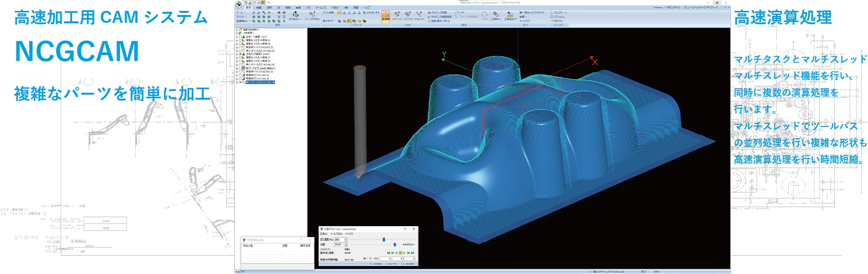Select the highlighted 等ピッチツールパス 15 tree row
Image resolution: width=868 pixels, height=274 pixels.
click(260, 82)
